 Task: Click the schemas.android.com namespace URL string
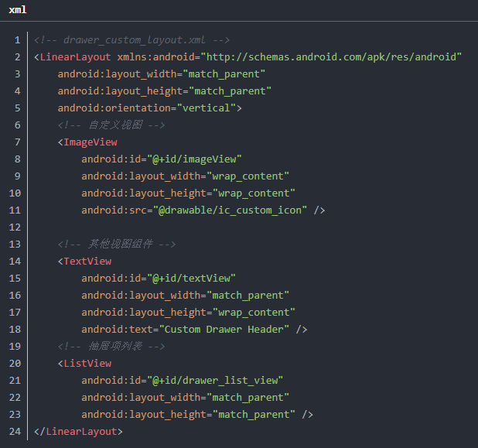tap(330, 57)
